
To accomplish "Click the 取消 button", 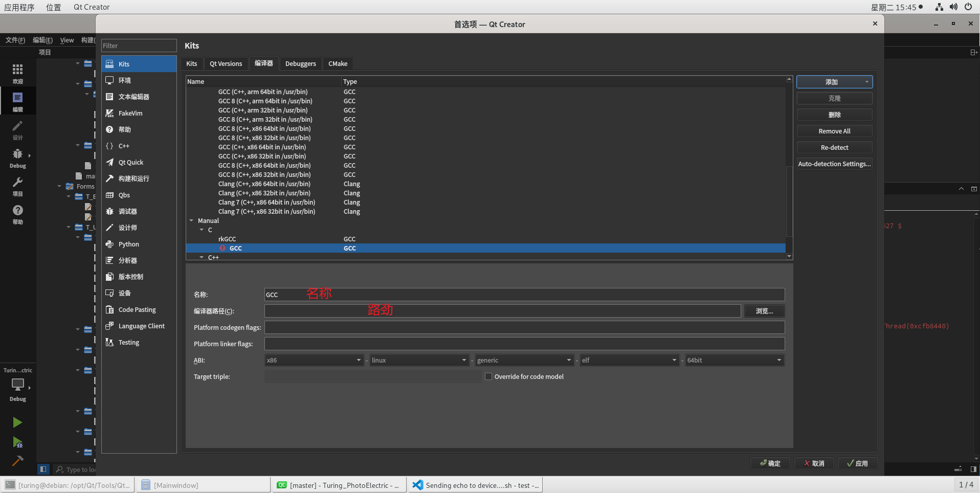I will pos(814,463).
